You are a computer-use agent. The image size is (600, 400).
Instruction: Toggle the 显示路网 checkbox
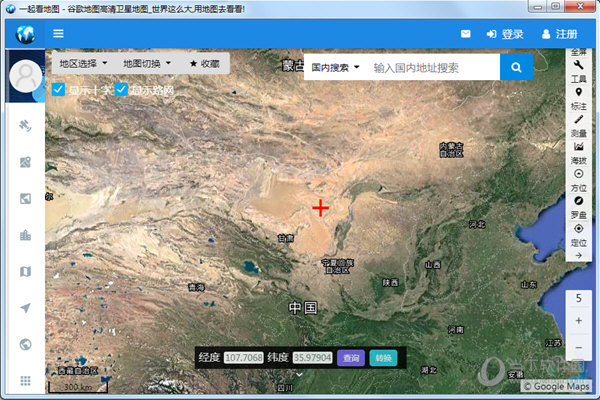(x=121, y=90)
